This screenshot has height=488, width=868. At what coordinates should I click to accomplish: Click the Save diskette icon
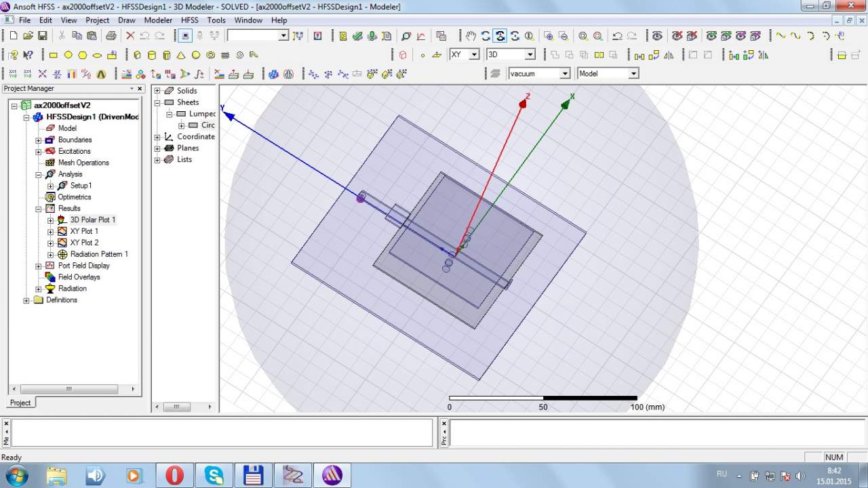[42, 36]
